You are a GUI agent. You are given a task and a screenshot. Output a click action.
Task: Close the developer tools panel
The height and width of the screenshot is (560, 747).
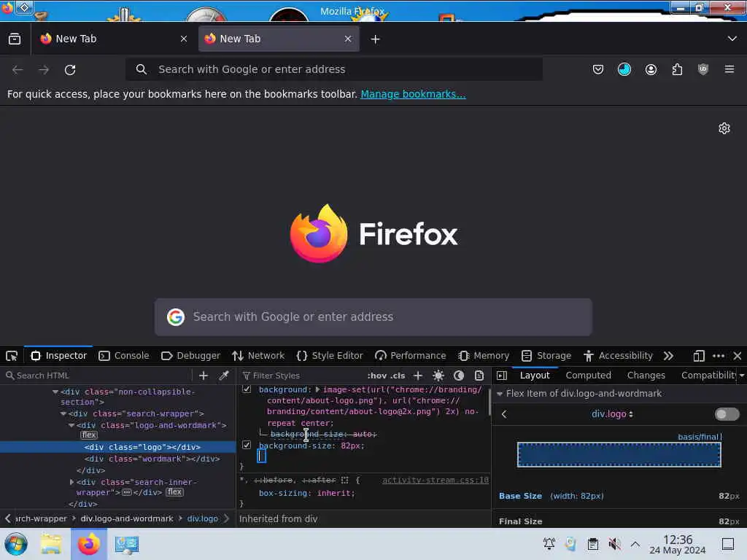click(x=738, y=356)
